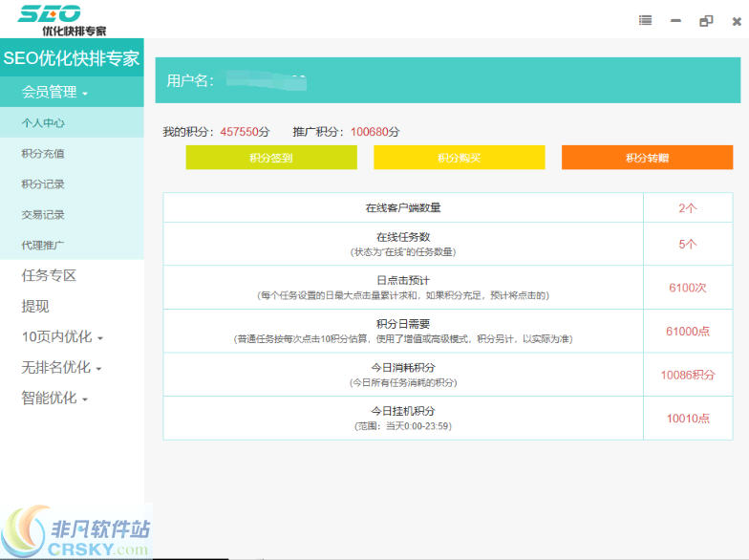749x560 pixels.
Task: Click the 我的积分 label
Action: [188, 132]
